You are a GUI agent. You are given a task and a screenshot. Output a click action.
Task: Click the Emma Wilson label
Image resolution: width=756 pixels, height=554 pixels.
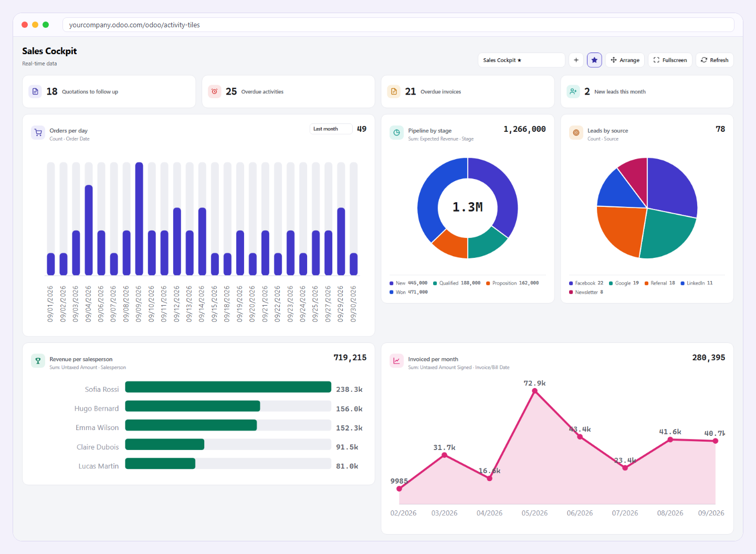[x=97, y=427]
